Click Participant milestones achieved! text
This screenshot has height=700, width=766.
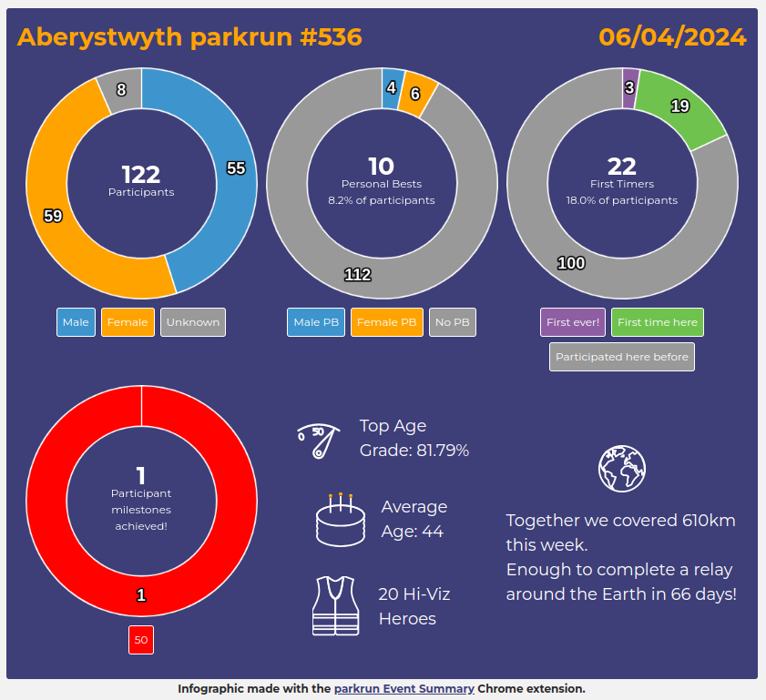[141, 510]
